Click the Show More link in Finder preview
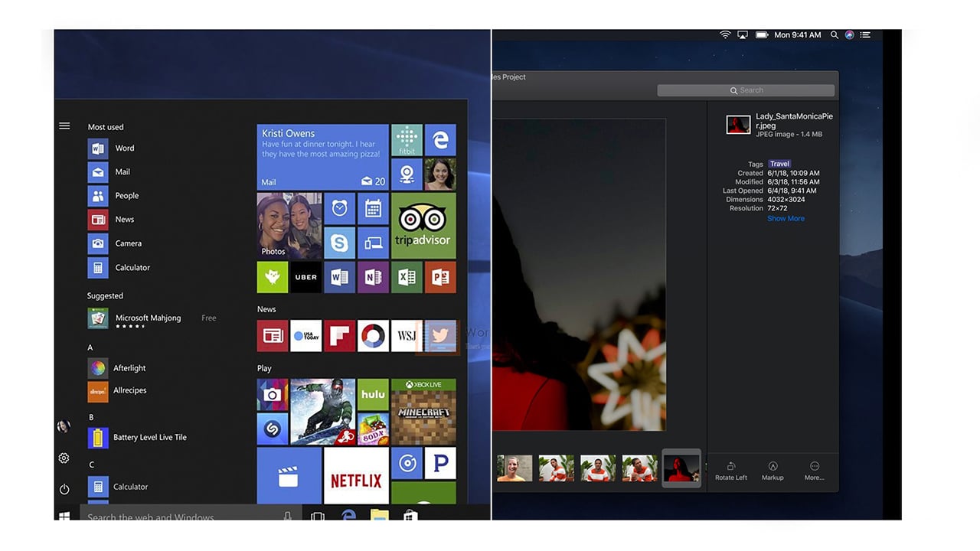980x551 pixels. point(786,219)
